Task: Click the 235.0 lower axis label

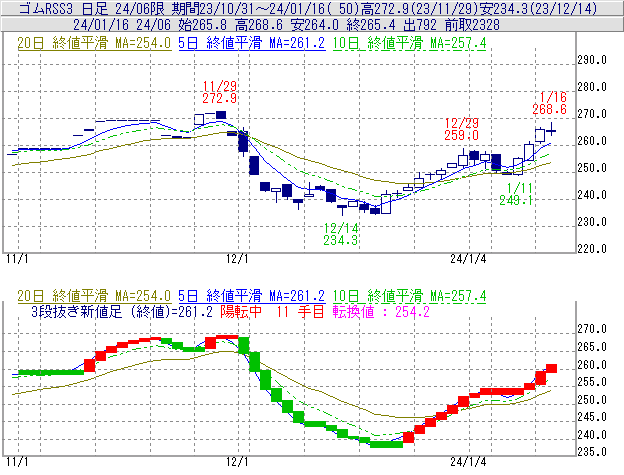Action: coord(592,452)
